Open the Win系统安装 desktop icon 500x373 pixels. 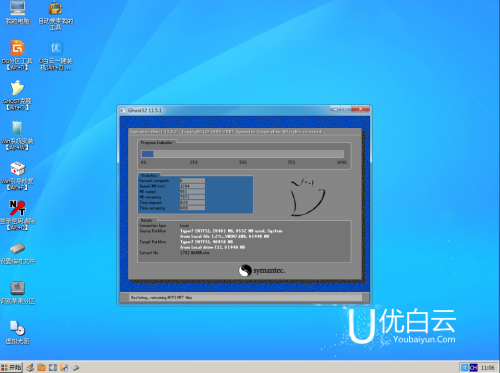[x=17, y=135]
